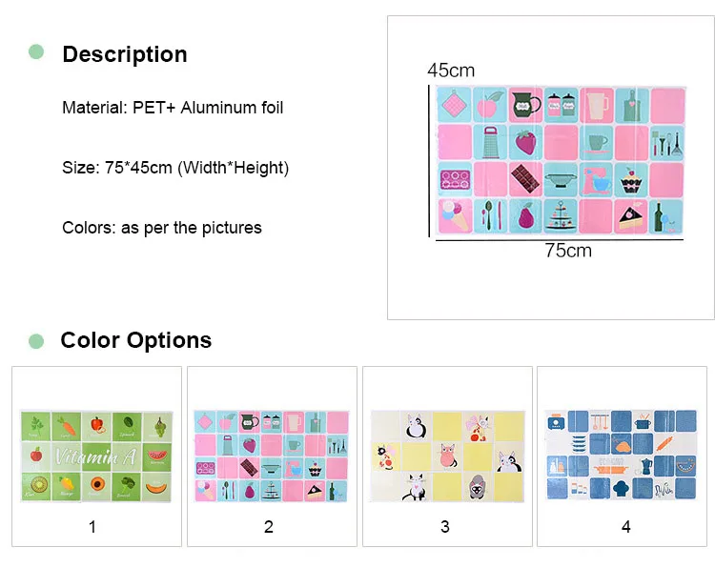Click the chocolate bar tile
The image size is (715, 588).
tap(525, 179)
